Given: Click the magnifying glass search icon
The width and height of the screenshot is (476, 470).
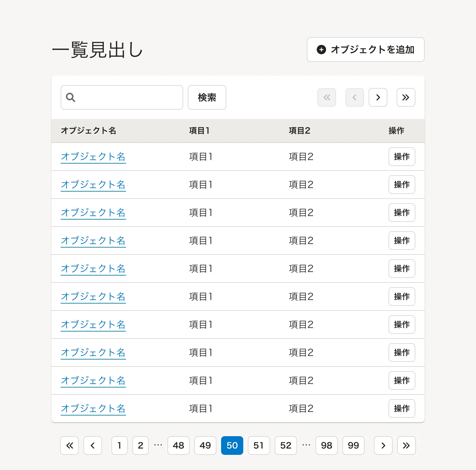Looking at the screenshot, I should point(71,97).
